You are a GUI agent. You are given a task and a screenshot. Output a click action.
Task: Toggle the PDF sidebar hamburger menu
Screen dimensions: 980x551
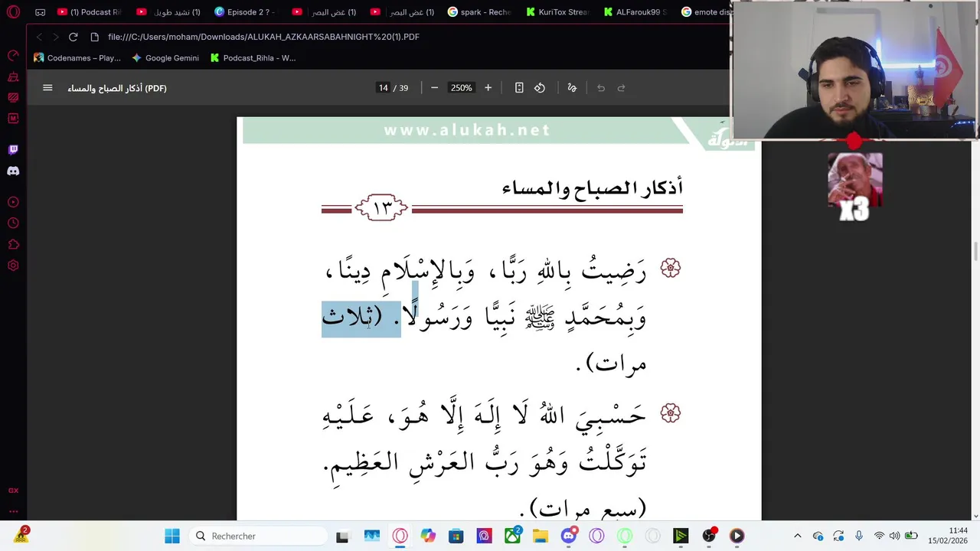pyautogui.click(x=47, y=88)
